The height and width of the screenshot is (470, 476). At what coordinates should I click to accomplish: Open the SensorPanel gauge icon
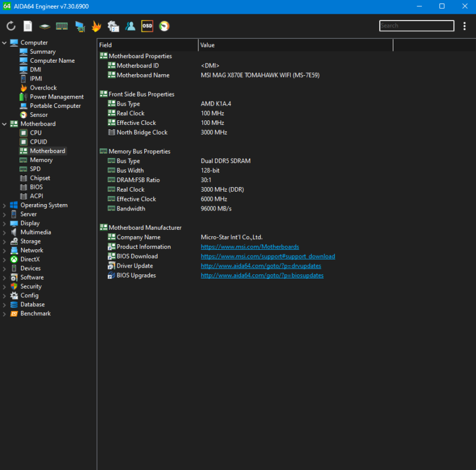click(164, 26)
